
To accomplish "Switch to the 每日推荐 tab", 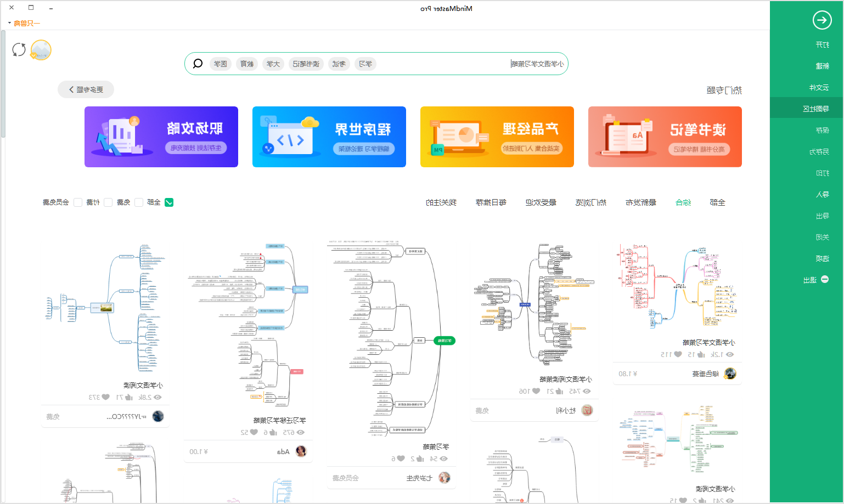I will (x=491, y=202).
